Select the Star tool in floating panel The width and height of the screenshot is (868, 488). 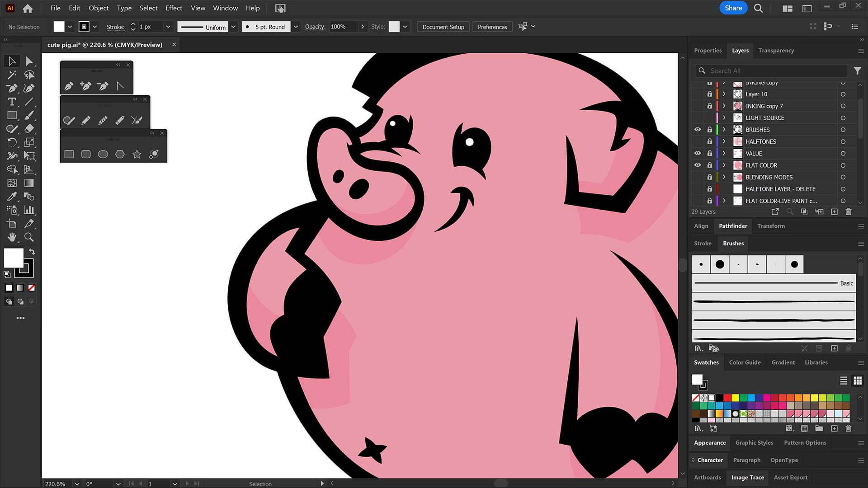pyautogui.click(x=137, y=155)
